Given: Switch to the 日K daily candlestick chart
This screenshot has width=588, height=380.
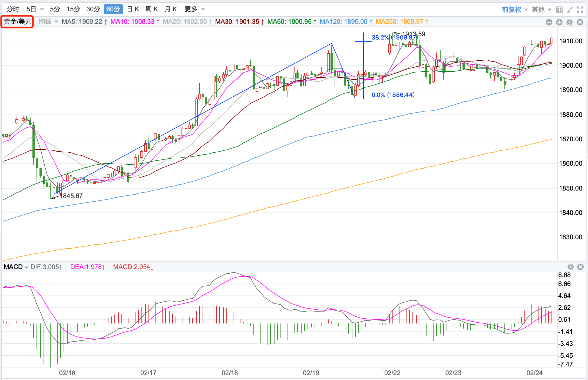Looking at the screenshot, I should pos(133,9).
